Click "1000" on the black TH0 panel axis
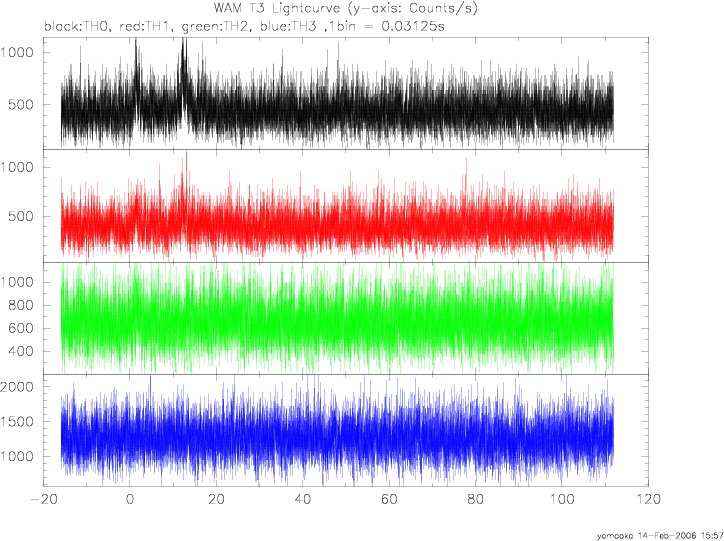Screen dimensions: 724x541 pyautogui.click(x=17, y=53)
